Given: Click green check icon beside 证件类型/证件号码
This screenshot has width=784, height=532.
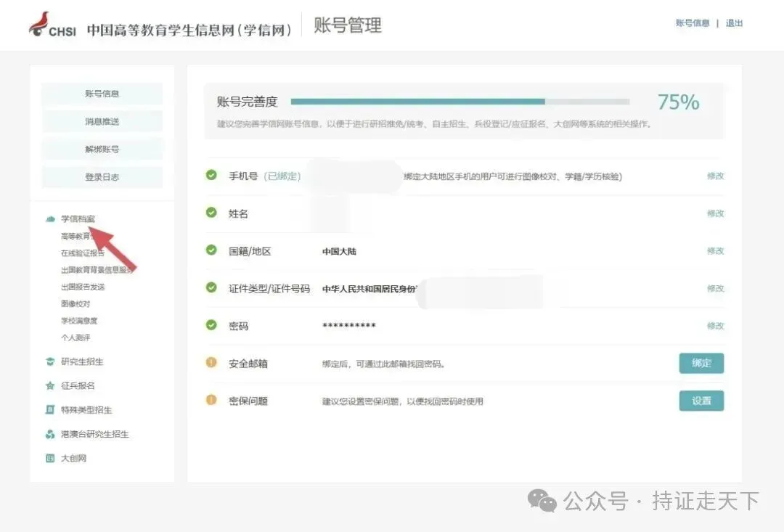Looking at the screenshot, I should click(x=211, y=287).
